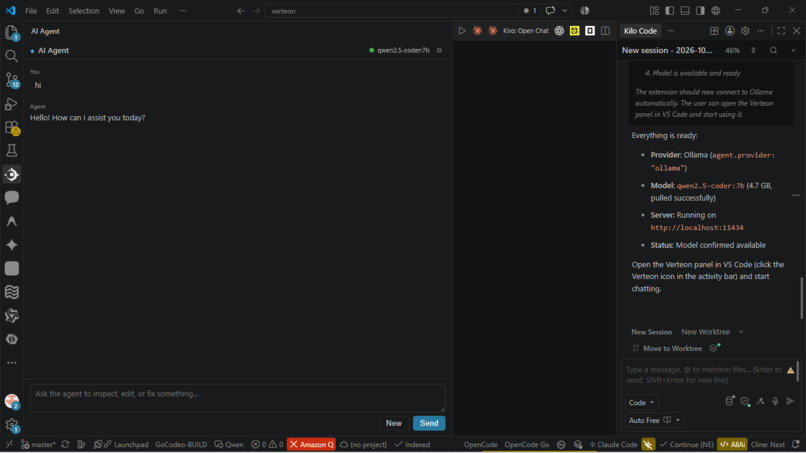This screenshot has height=453, width=806.
Task: Click the Kilo Code enhance prompt wand icon
Action: [x=760, y=401]
